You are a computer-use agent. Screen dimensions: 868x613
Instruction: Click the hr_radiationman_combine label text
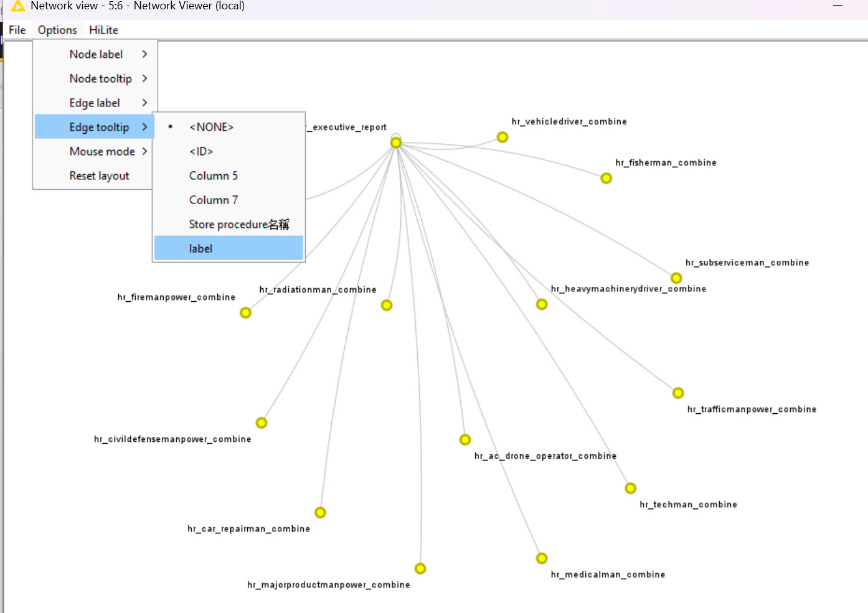pos(318,289)
